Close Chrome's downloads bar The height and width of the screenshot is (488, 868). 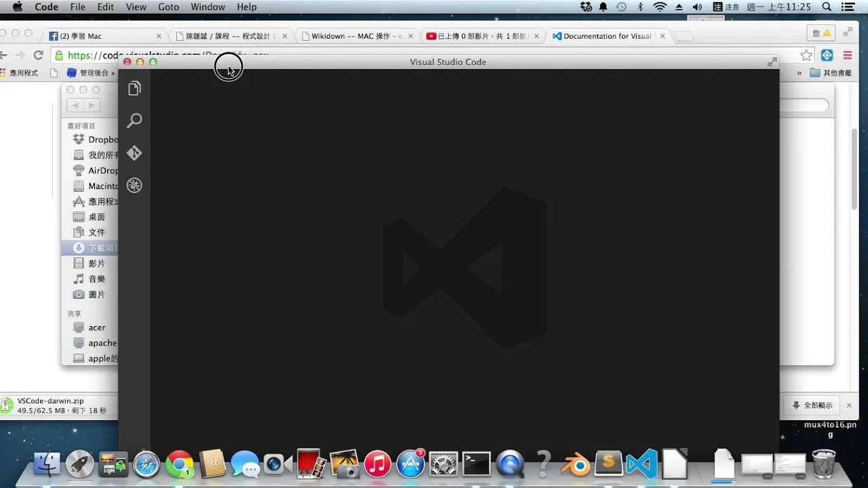click(x=849, y=405)
